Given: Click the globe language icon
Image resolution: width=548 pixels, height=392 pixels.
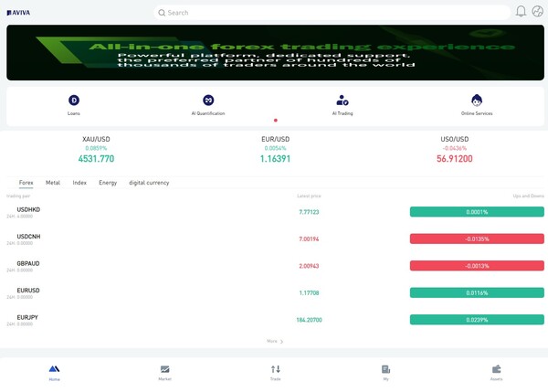Looking at the screenshot, I should pyautogui.click(x=537, y=12).
